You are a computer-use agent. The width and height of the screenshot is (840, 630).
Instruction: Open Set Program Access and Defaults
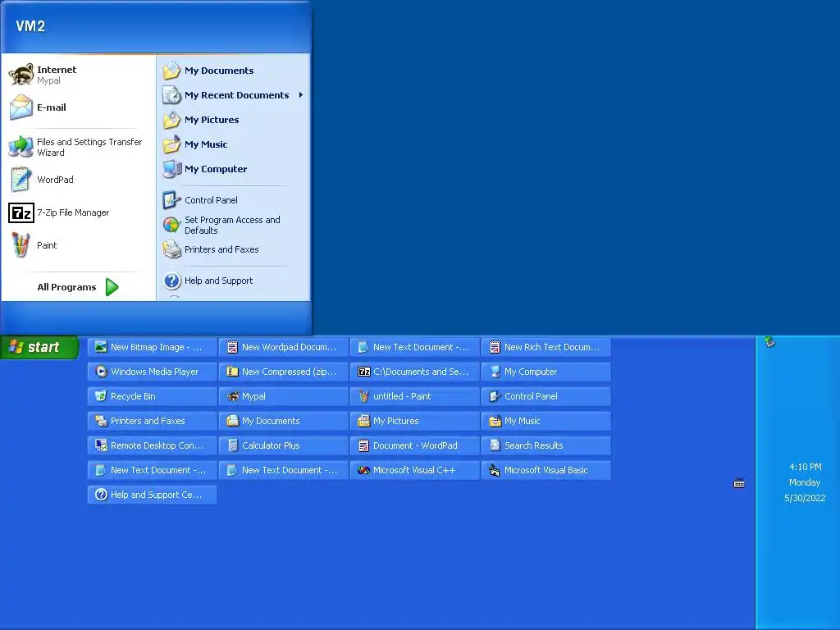click(234, 225)
